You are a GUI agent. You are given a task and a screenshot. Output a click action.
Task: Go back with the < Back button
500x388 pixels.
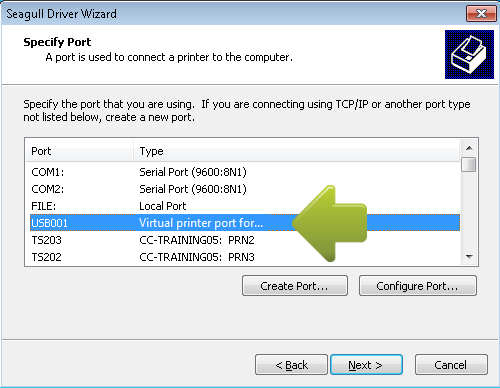tap(291, 365)
